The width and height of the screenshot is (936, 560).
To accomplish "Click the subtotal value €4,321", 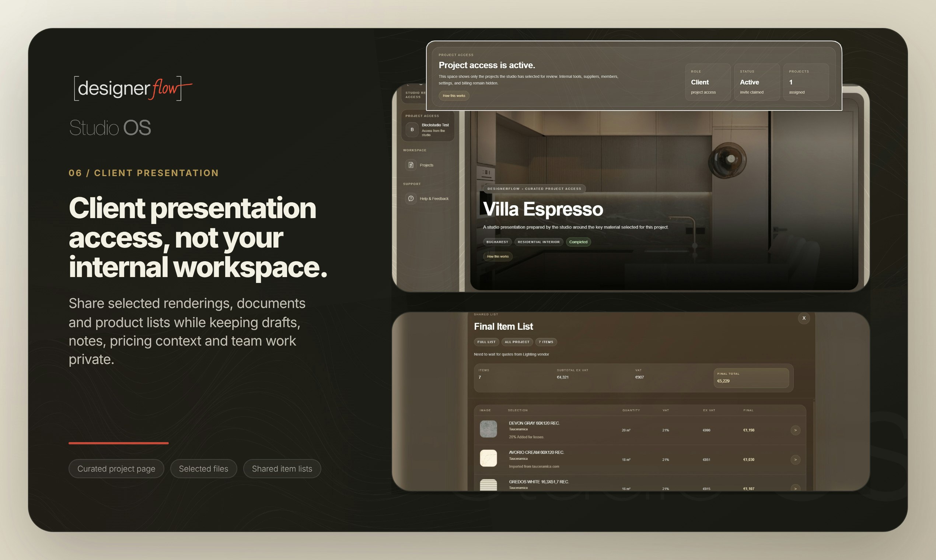I will [x=563, y=377].
